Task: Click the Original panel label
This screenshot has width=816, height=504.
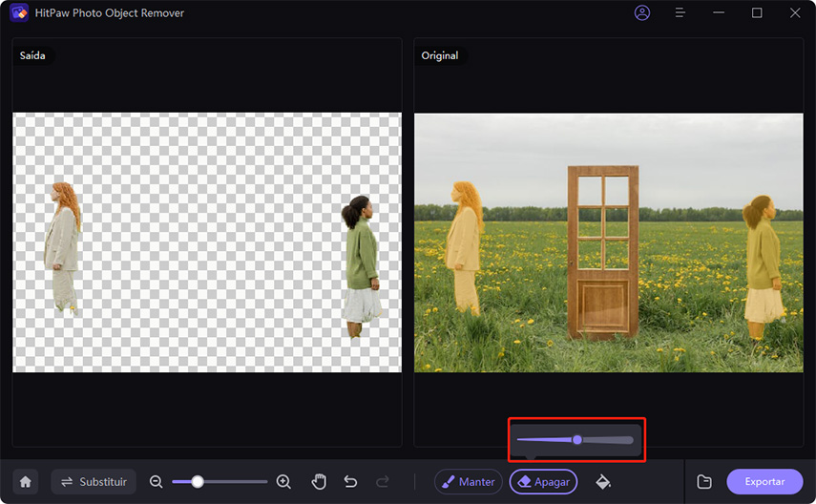Action: 440,55
